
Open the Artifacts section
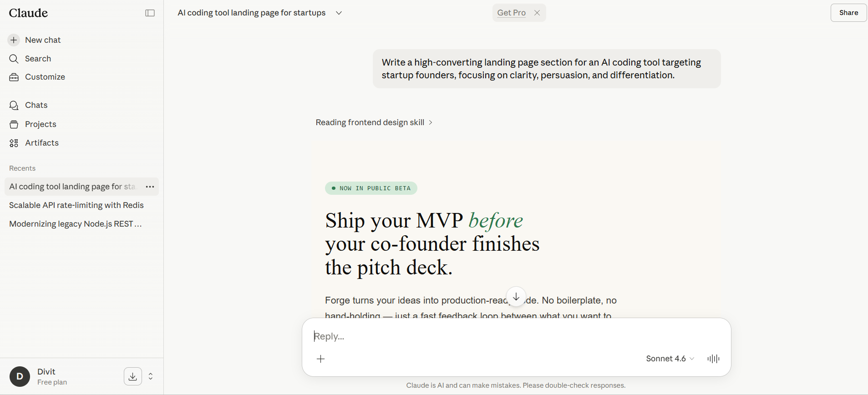pos(41,143)
